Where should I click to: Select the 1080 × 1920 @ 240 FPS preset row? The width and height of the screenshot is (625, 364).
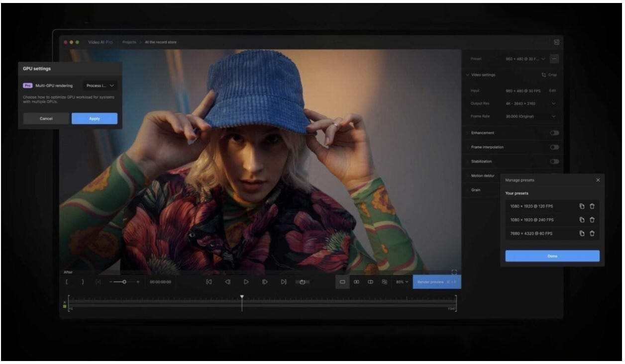click(552, 220)
